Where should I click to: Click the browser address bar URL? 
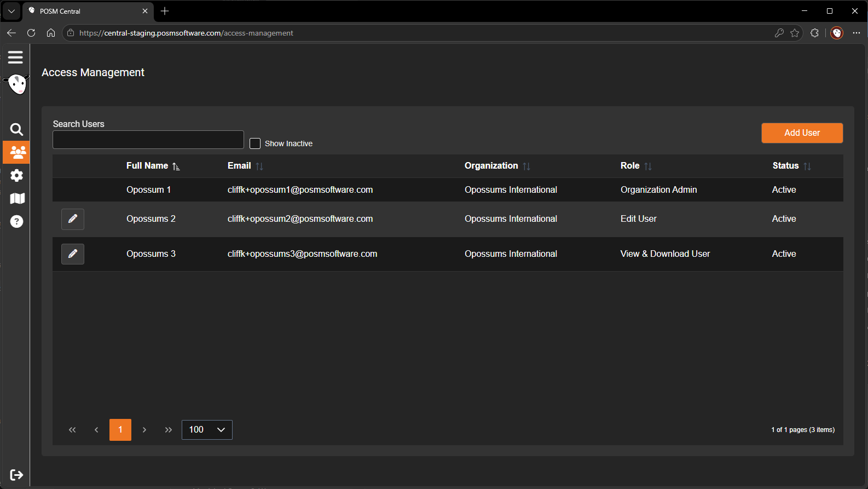(186, 33)
